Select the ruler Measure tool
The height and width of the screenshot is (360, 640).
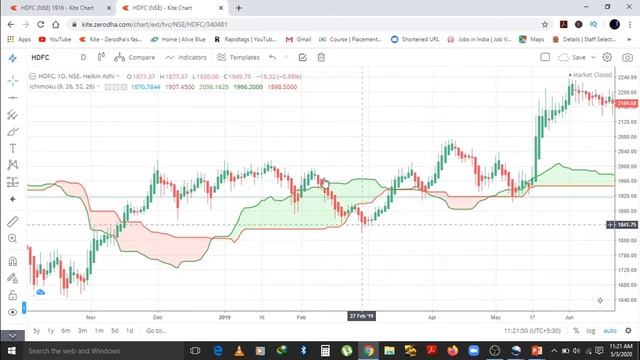[13, 222]
